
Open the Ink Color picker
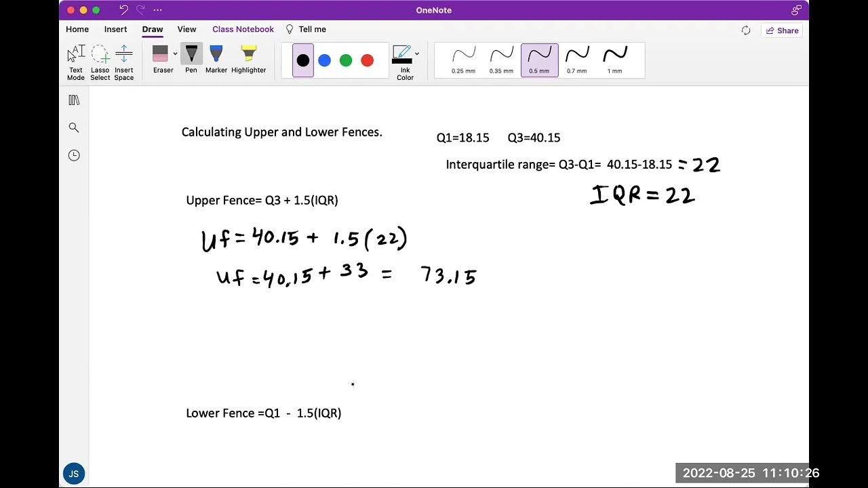point(403,62)
